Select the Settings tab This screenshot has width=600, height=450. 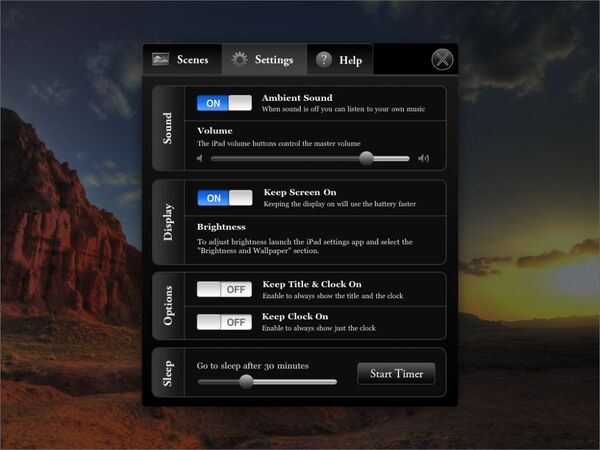coord(264,59)
